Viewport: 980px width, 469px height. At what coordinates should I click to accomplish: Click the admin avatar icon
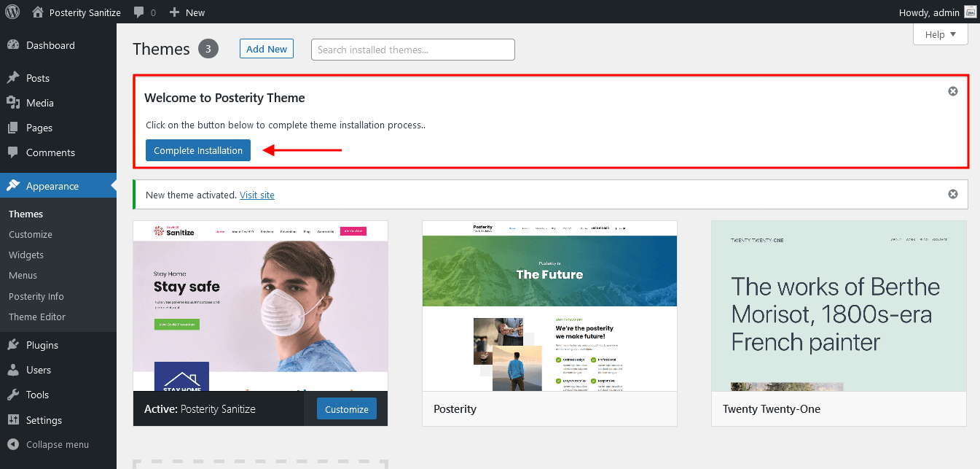point(970,12)
